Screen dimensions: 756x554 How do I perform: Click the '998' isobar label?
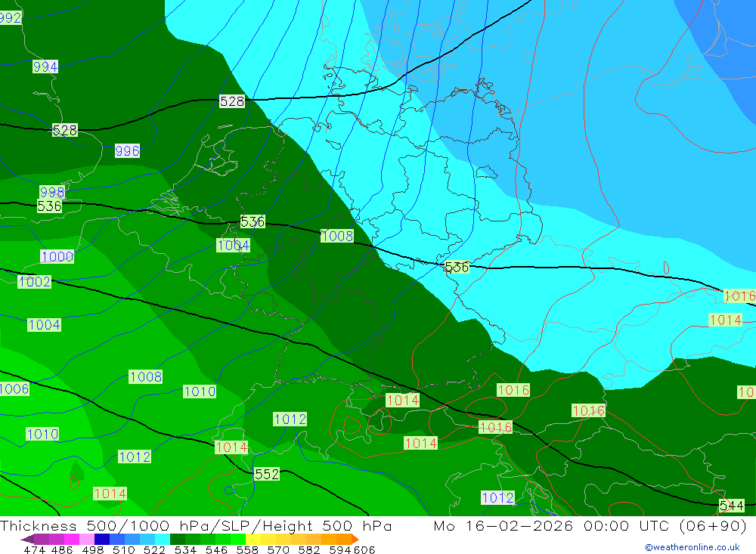52,192
